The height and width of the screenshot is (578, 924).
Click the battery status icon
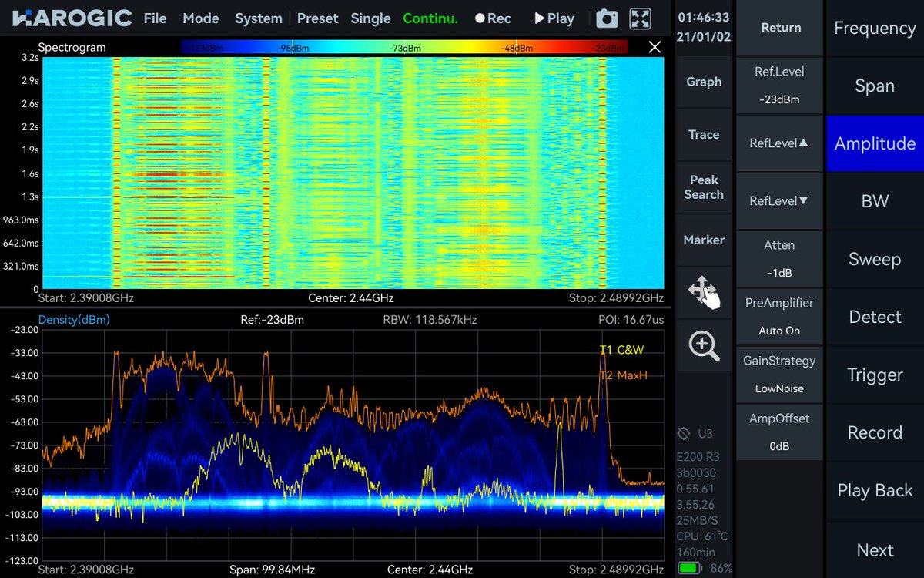691,568
